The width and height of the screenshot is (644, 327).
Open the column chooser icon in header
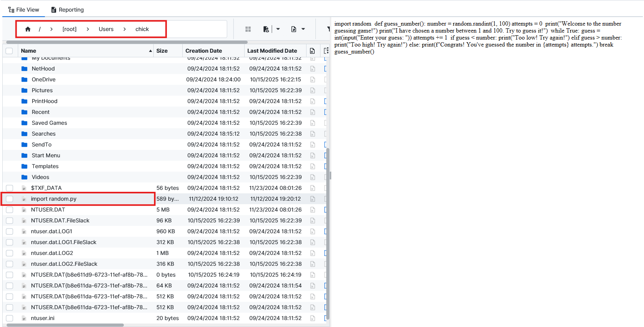[x=326, y=51]
